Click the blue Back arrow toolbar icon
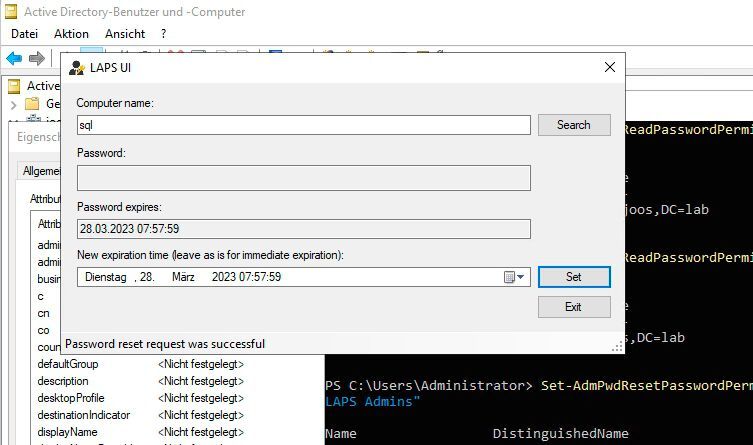 14,59
